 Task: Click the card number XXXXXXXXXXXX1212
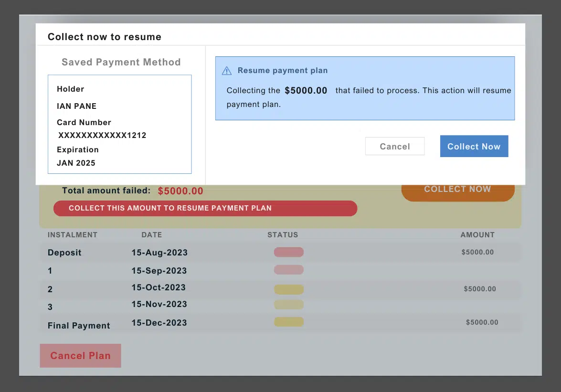[102, 135]
